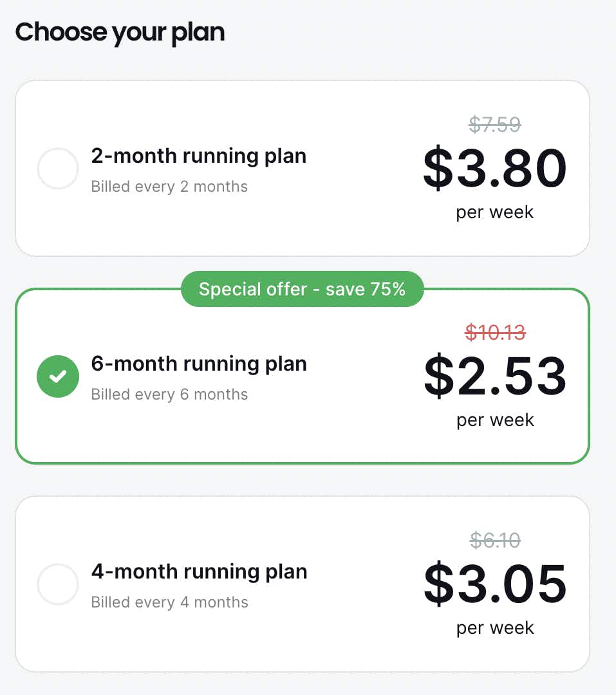Click the Special offer save 75% badge
Screen dimensions: 616x695
[302, 289]
